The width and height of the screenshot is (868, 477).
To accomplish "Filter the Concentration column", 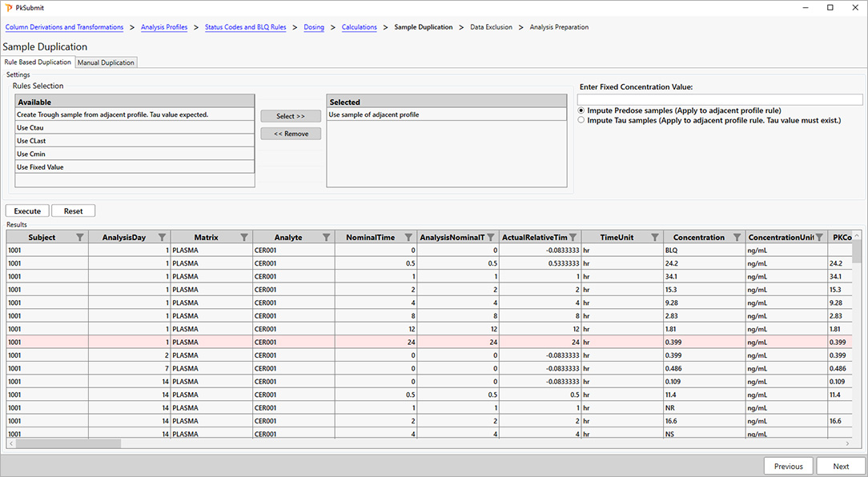I will (737, 237).
